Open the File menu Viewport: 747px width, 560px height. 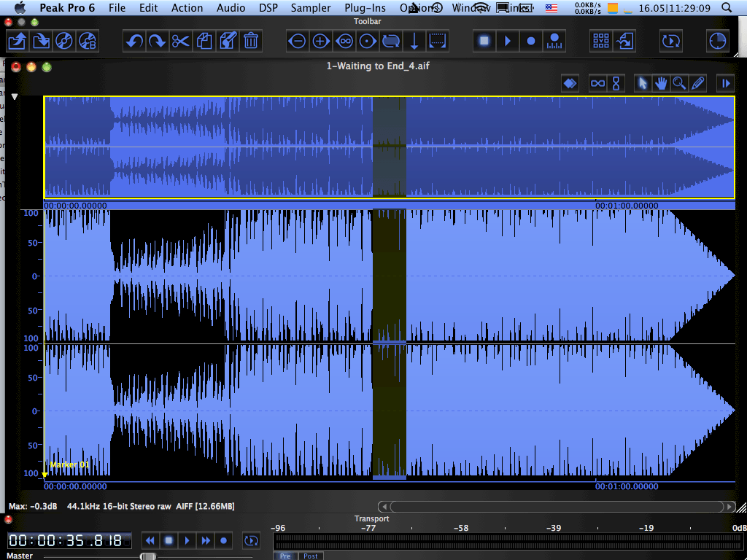click(x=117, y=7)
